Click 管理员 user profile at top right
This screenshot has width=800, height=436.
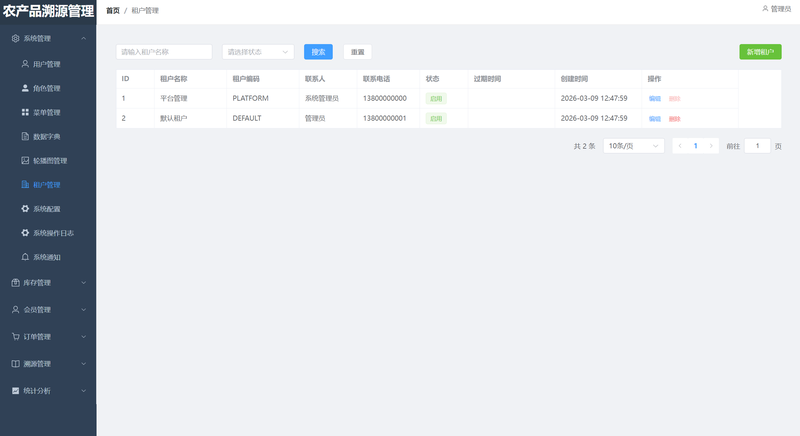pos(776,9)
